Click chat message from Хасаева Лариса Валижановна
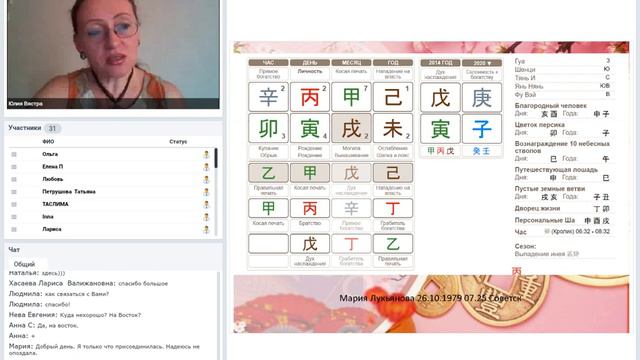640x360 pixels. coord(88,283)
